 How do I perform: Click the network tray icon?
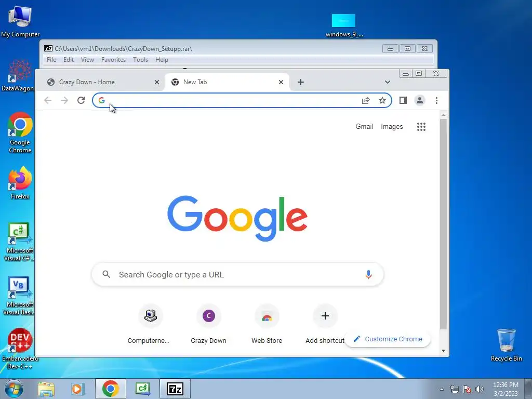click(454, 389)
